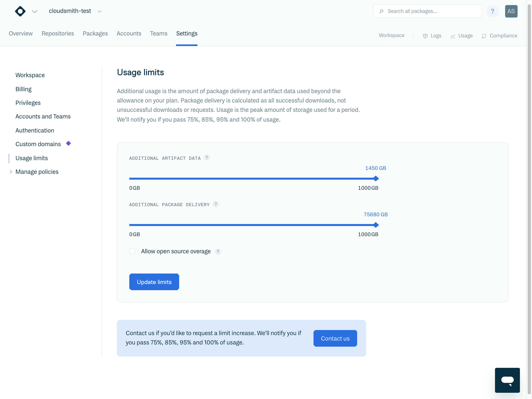The height and width of the screenshot is (399, 532).
Task: Click the AS user avatar
Action: (511, 11)
